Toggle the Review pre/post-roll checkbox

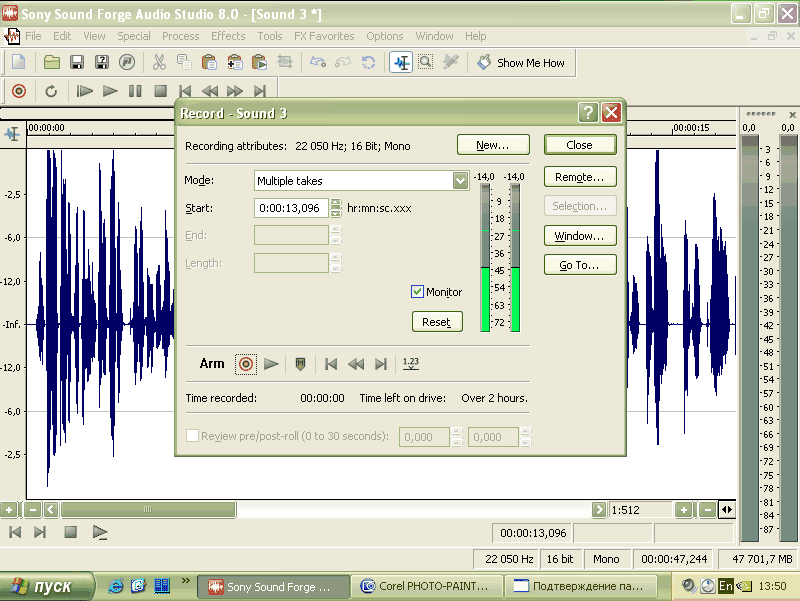[x=192, y=436]
